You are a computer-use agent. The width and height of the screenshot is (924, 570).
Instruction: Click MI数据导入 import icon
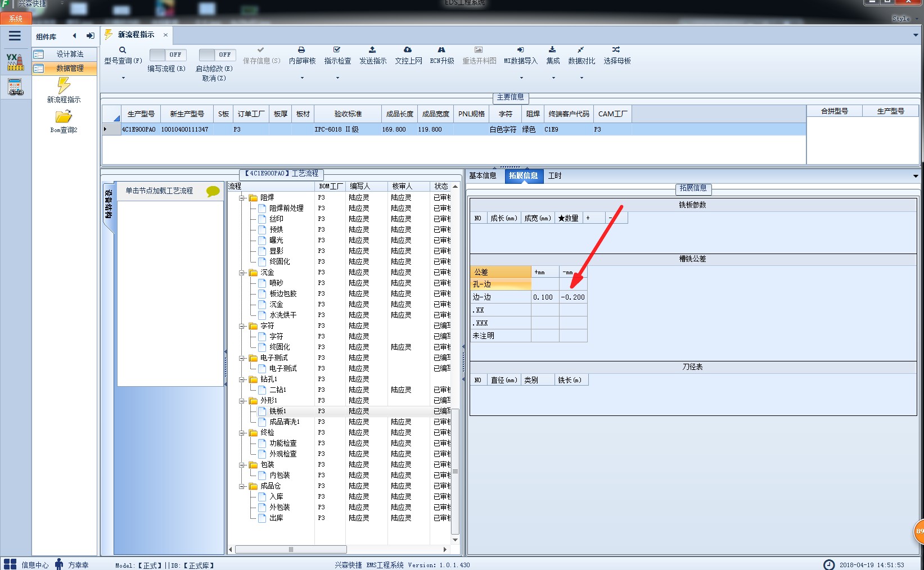[x=520, y=50]
